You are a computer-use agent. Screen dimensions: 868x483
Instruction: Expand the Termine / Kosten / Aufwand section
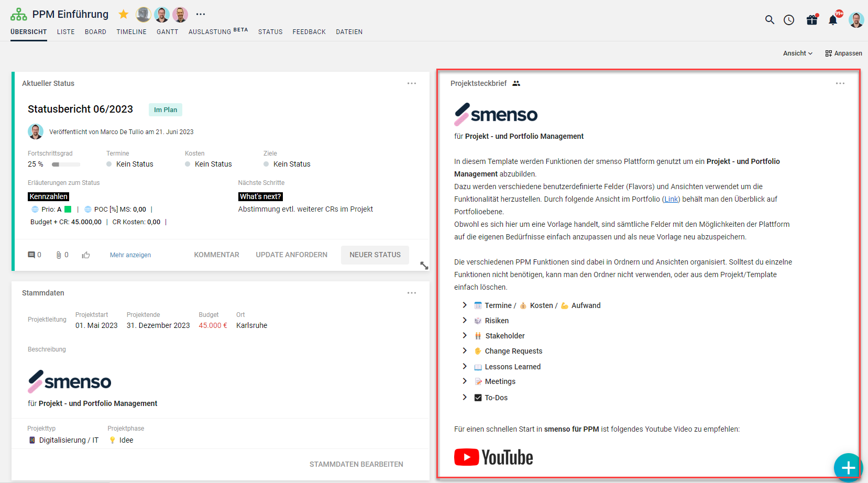pos(465,305)
